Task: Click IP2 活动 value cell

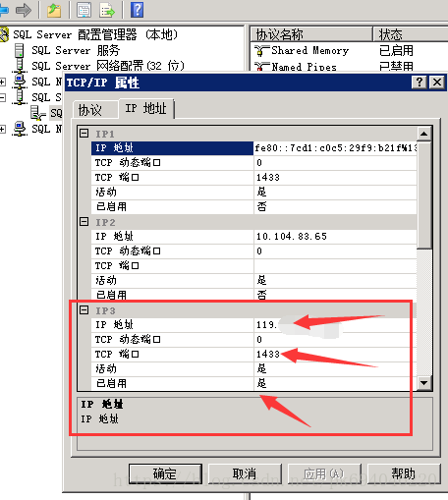Action: 335,281
